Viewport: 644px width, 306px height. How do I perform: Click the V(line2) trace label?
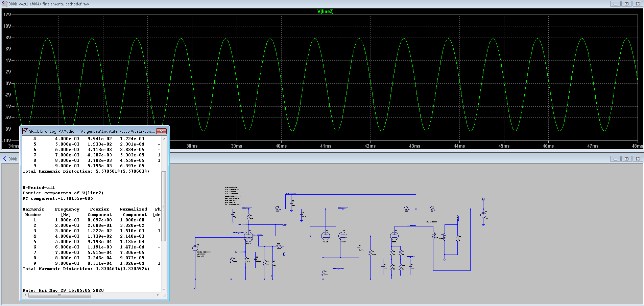coord(325,11)
